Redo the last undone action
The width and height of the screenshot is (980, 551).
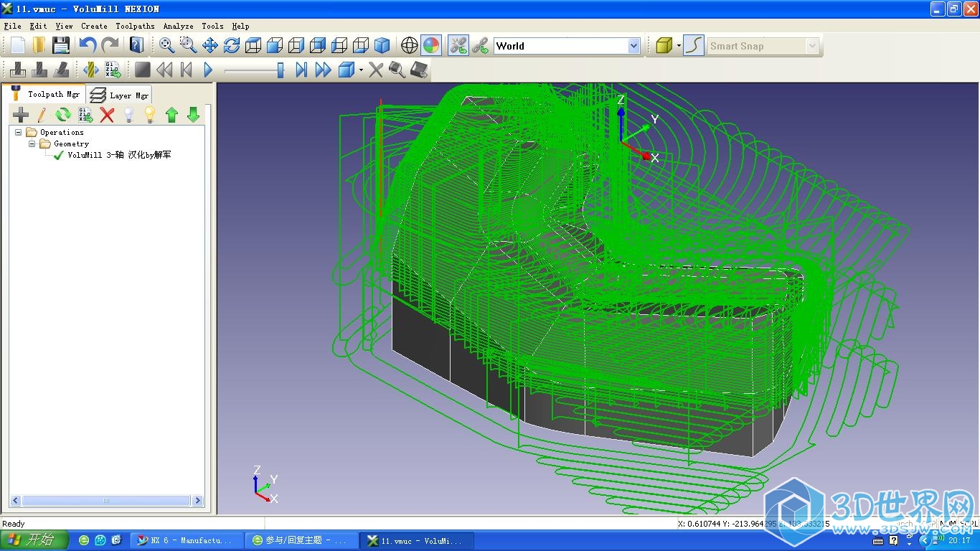[x=110, y=45]
